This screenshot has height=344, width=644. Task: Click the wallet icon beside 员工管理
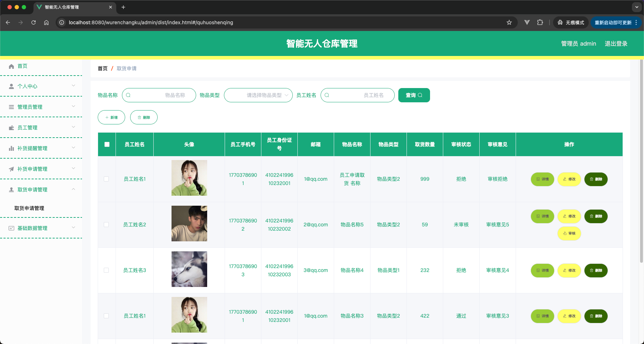[x=11, y=128]
